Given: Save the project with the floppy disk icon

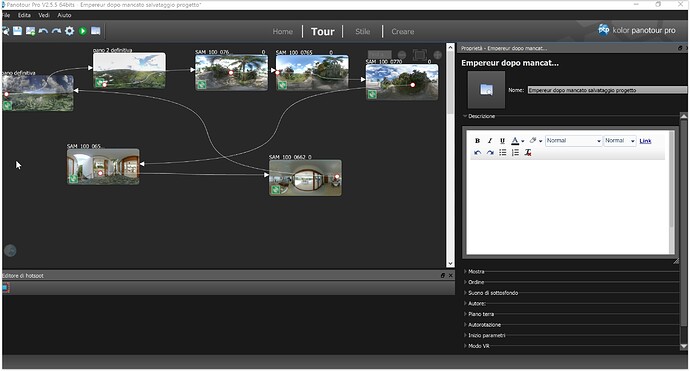Looking at the screenshot, I should (17, 31).
